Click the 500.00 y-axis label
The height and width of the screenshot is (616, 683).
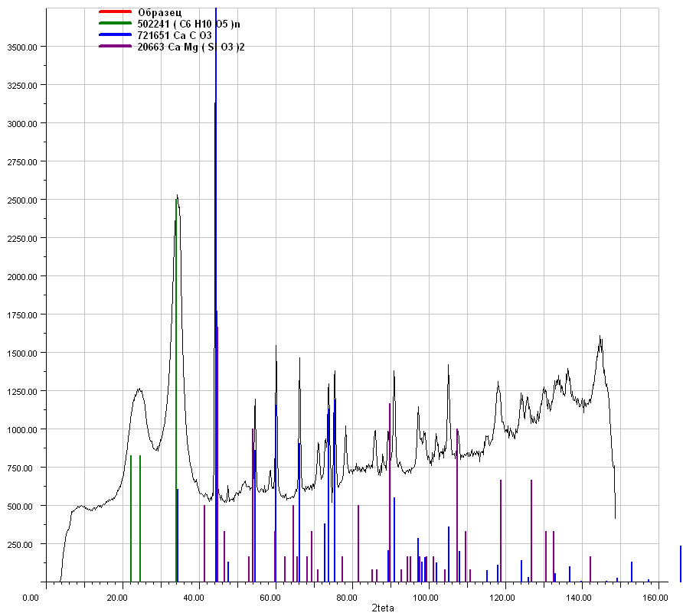25,507
